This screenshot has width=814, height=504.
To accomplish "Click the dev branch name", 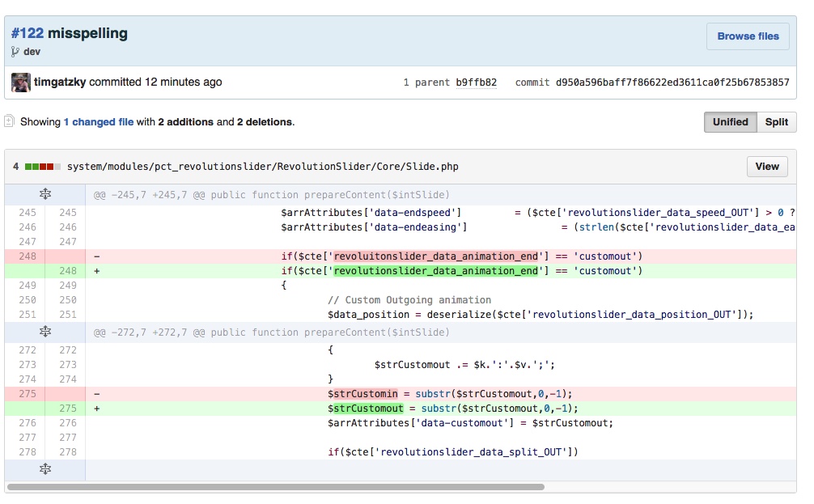I will [32, 52].
